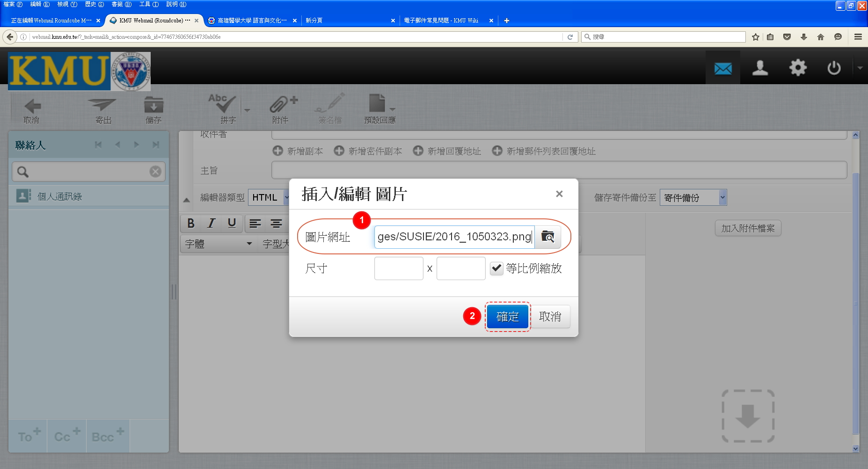Open the 字體 font family dropdown

[219, 244]
